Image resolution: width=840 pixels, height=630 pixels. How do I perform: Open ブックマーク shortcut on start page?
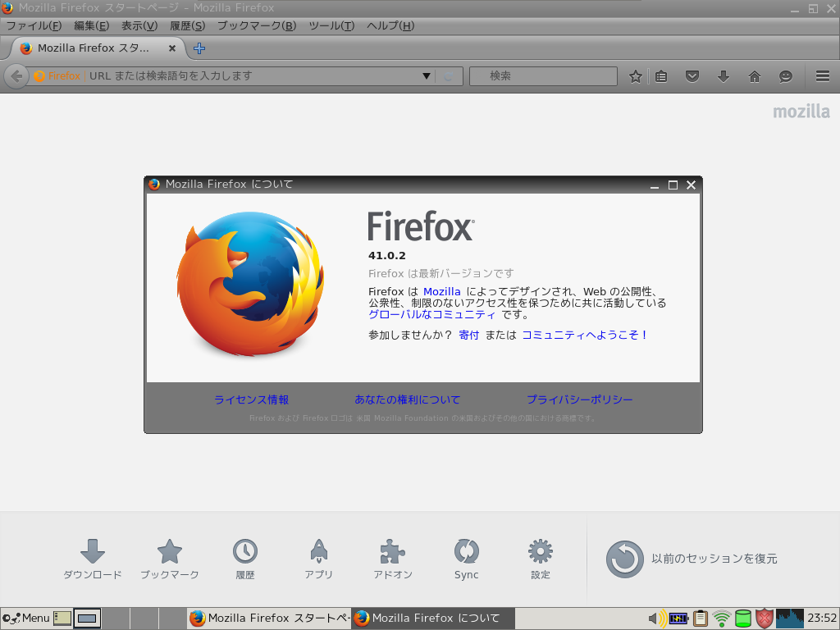[169, 559]
